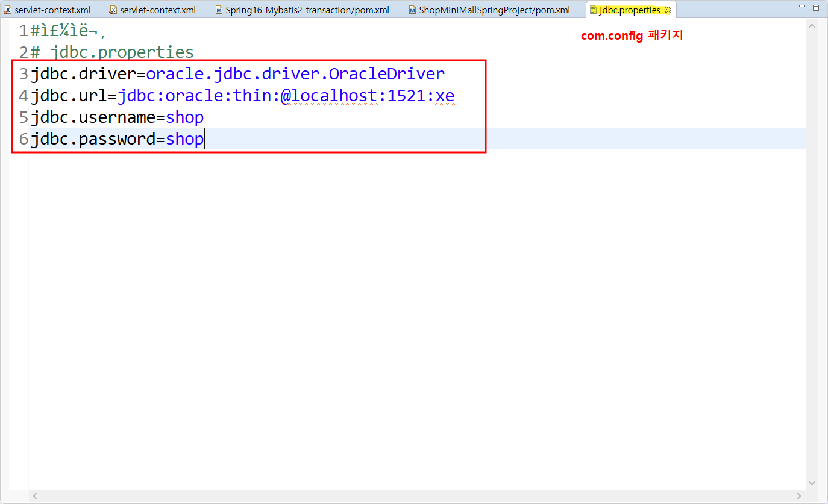Viewport: 828px width, 504px height.
Task: Click the vertical scrollbar up arrow
Action: coord(812,26)
